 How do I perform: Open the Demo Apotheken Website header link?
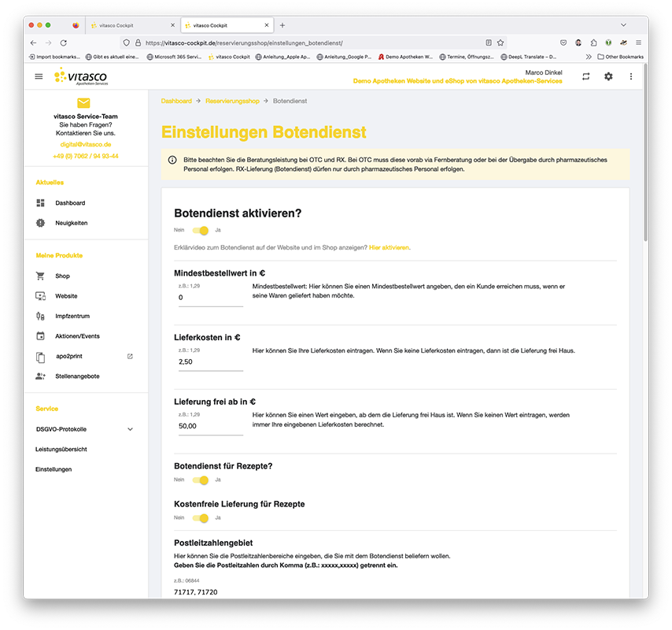[457, 81]
